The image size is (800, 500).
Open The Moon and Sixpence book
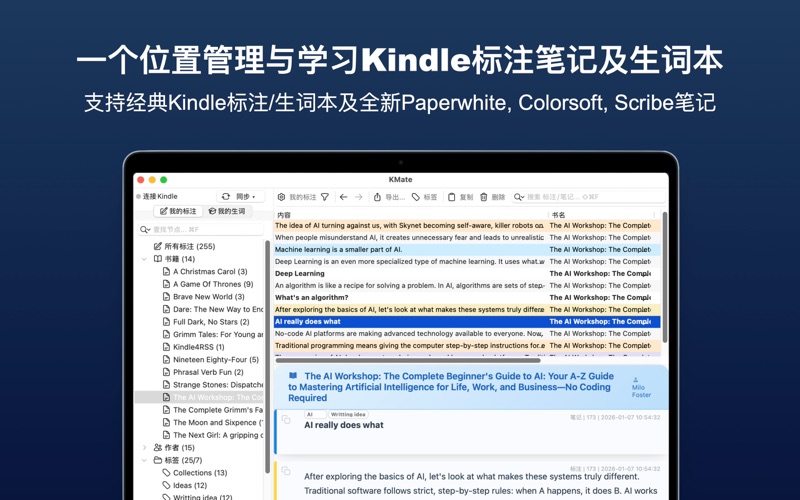(x=213, y=422)
